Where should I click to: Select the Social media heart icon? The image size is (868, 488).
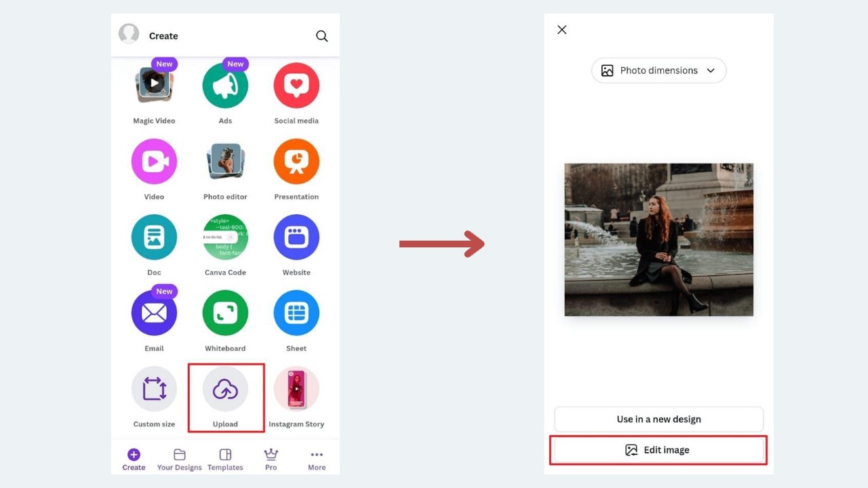pyautogui.click(x=296, y=85)
